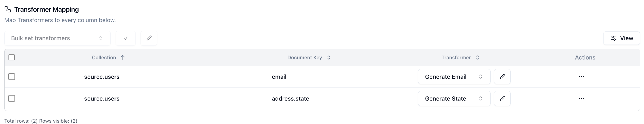644x124 pixels.
Task: Open the View options button
Action: 621,38
